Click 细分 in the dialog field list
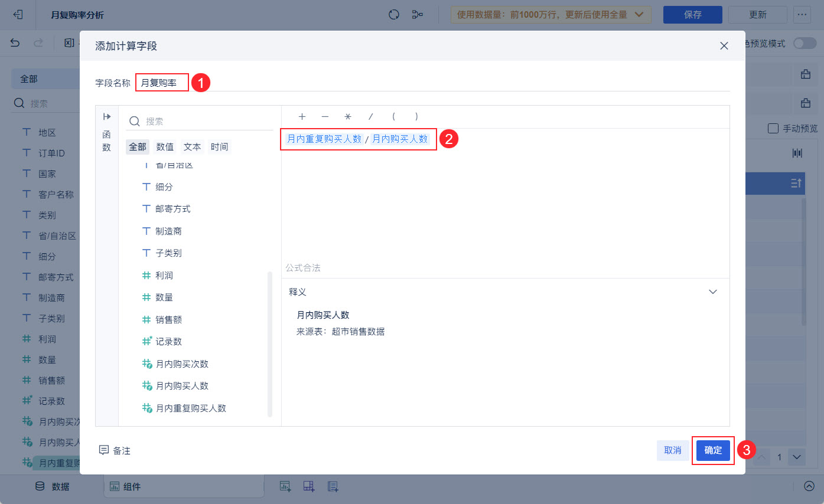824x504 pixels. pos(158,187)
